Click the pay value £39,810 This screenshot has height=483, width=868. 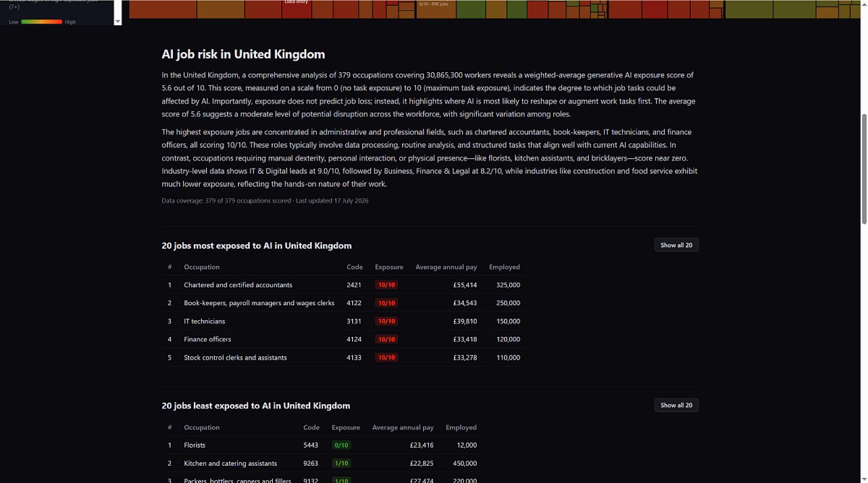tap(465, 321)
